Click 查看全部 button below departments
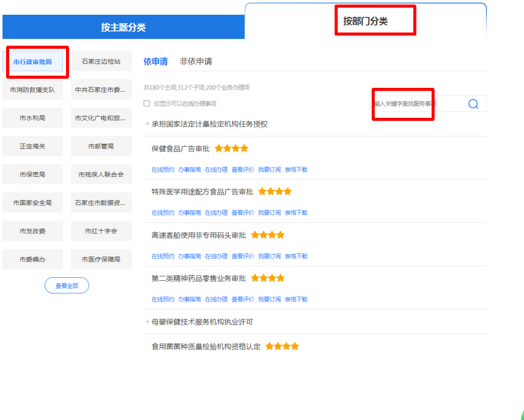 pos(67,285)
